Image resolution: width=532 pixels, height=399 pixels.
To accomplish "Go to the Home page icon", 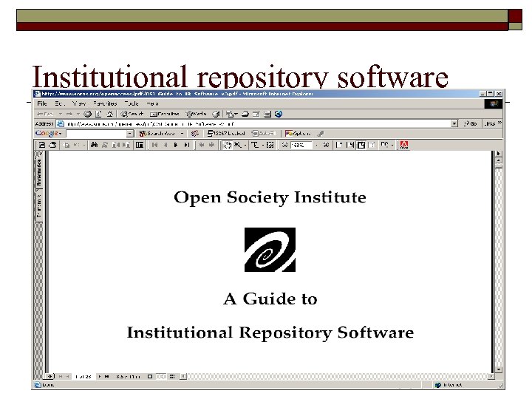I will (109, 114).
